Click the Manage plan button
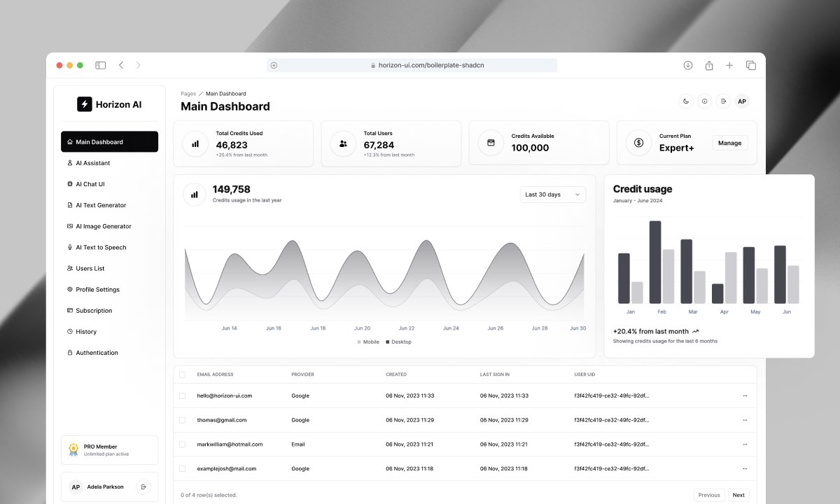Viewport: 840px width, 504px height. coord(730,143)
